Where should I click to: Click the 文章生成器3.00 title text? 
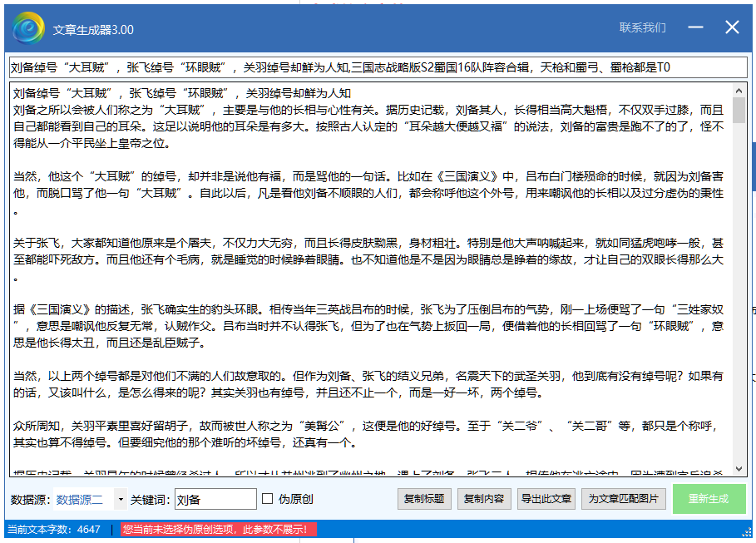(x=93, y=30)
